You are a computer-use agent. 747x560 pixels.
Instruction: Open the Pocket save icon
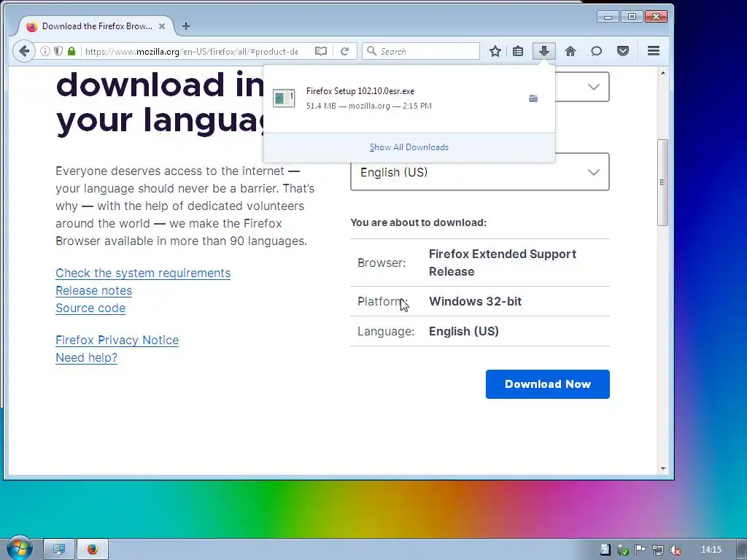pyautogui.click(x=623, y=51)
